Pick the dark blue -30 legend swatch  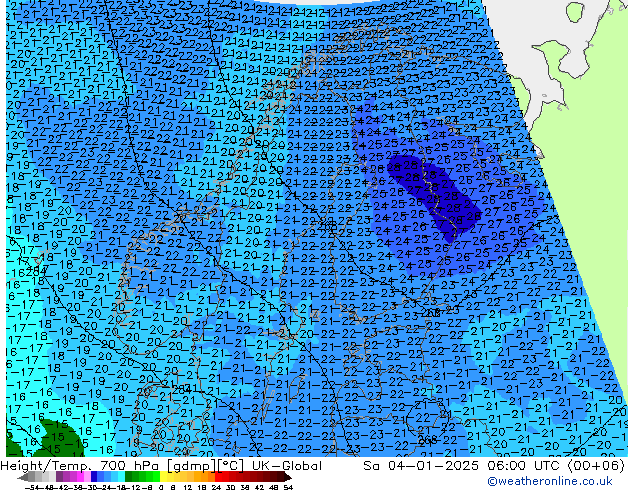point(94,476)
